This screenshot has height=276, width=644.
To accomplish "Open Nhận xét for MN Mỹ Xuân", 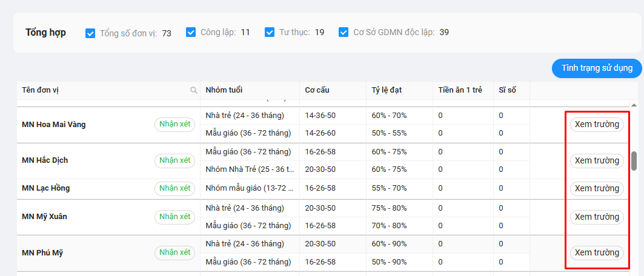I will pyautogui.click(x=174, y=217).
